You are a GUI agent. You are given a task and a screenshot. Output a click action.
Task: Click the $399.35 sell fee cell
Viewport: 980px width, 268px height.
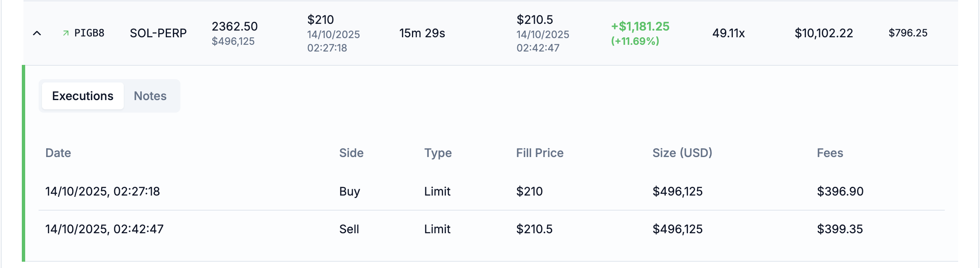839,229
